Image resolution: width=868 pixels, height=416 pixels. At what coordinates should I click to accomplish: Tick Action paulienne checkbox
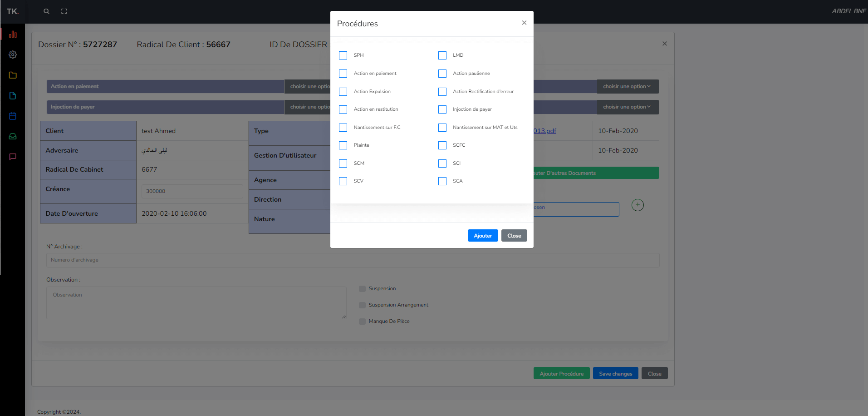[442, 74]
